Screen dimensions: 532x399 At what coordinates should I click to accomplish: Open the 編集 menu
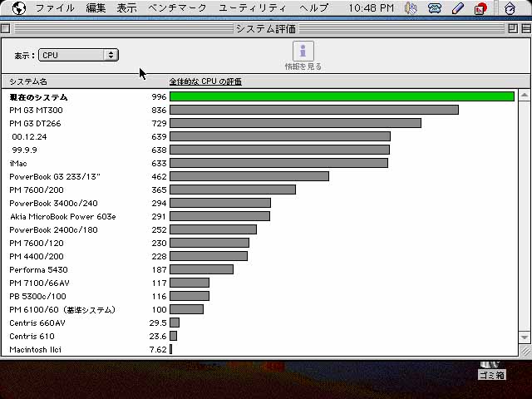point(96,7)
